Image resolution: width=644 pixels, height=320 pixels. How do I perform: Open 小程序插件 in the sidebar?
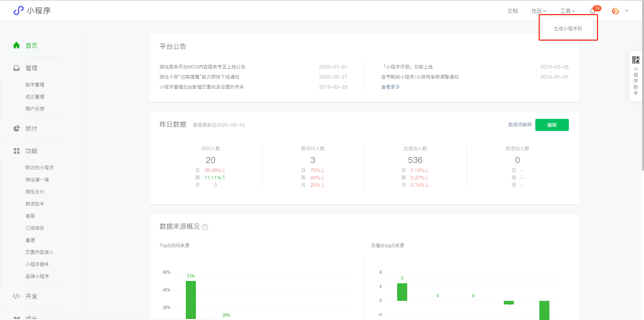coord(37,264)
